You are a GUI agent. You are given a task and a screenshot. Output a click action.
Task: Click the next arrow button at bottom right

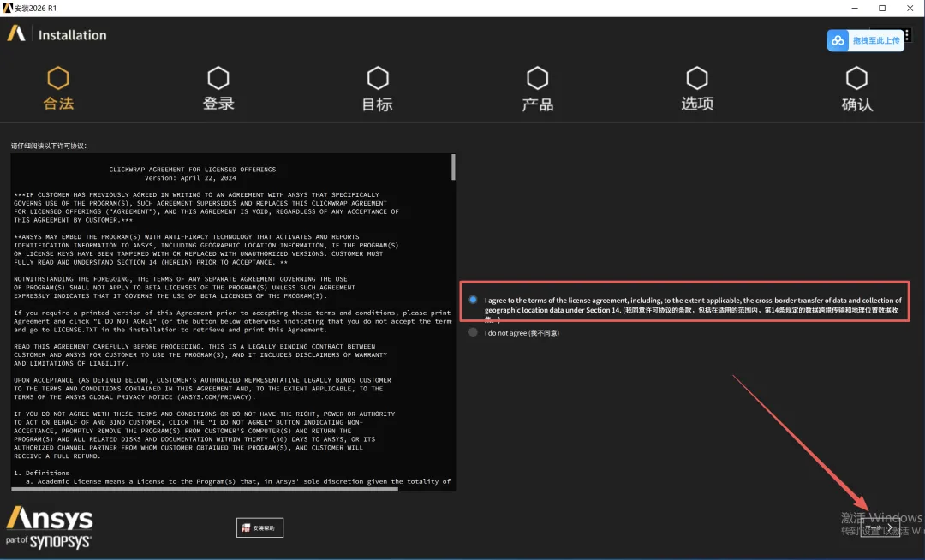(x=880, y=527)
